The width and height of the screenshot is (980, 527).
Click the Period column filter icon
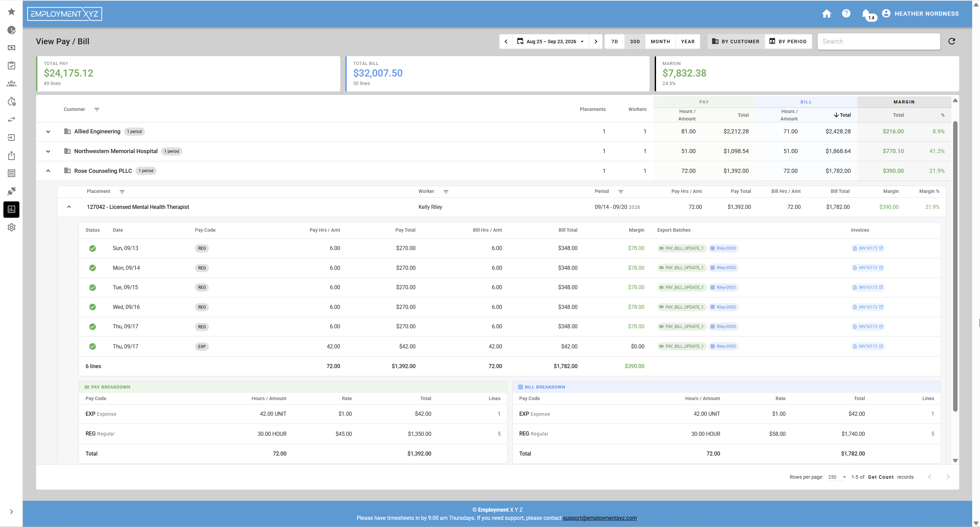click(620, 192)
